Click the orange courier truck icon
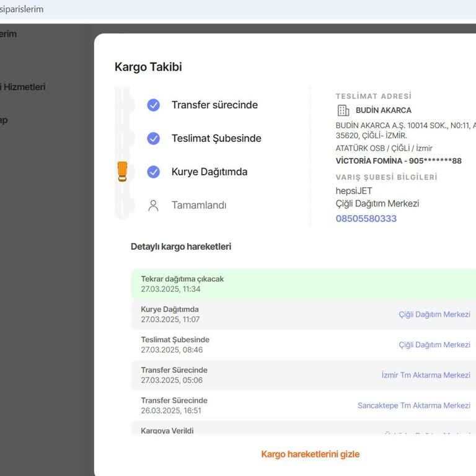This screenshot has width=476, height=476. pyautogui.click(x=122, y=171)
